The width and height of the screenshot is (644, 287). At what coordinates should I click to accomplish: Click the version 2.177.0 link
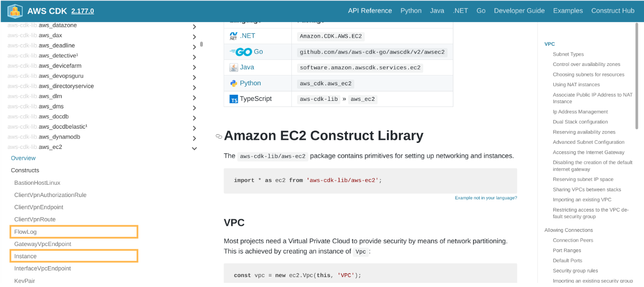pos(82,11)
